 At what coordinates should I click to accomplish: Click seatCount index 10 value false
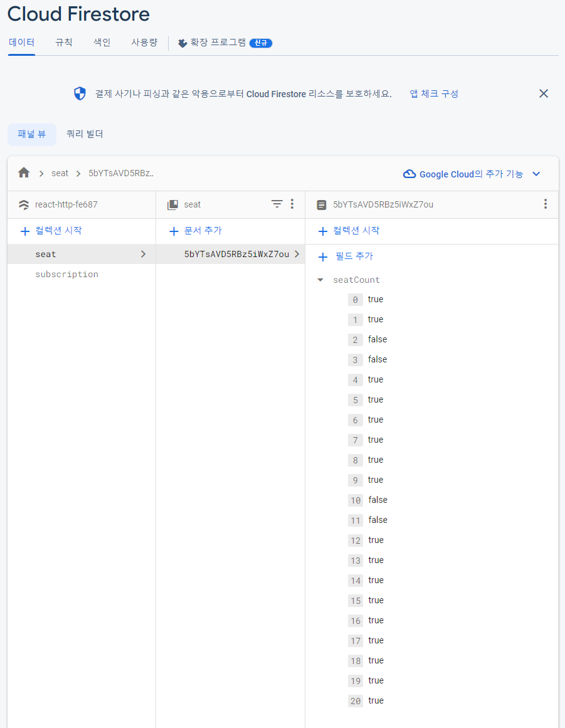[378, 500]
